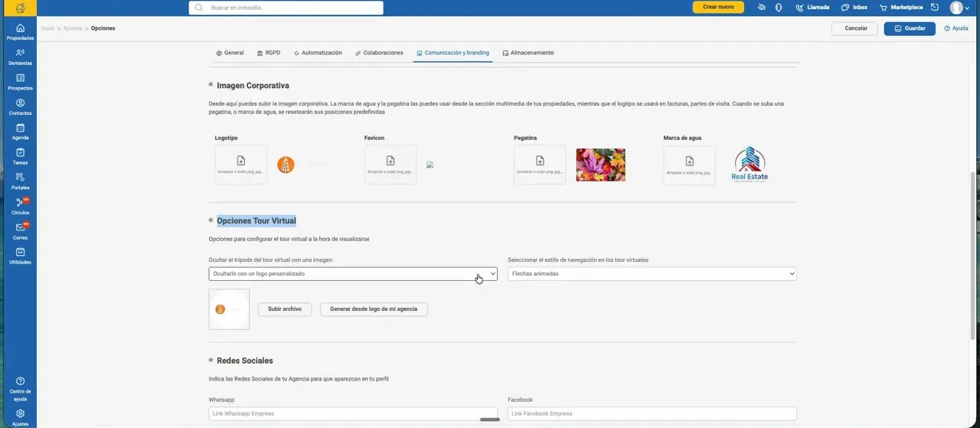Switch to the Colaboraciones tab
Screen dimensions: 980x428
(379, 53)
